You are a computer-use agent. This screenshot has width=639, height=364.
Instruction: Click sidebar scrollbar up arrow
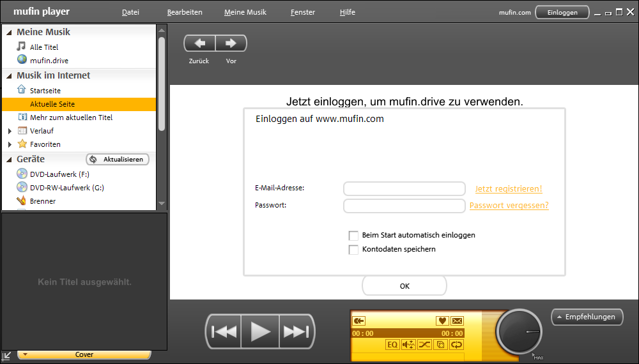(162, 31)
